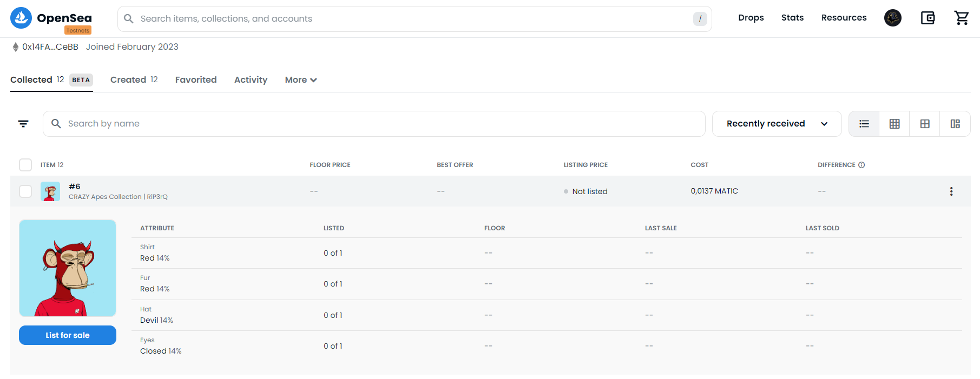Switch to large grid view
Screen dimensions: 980x379
click(925, 124)
